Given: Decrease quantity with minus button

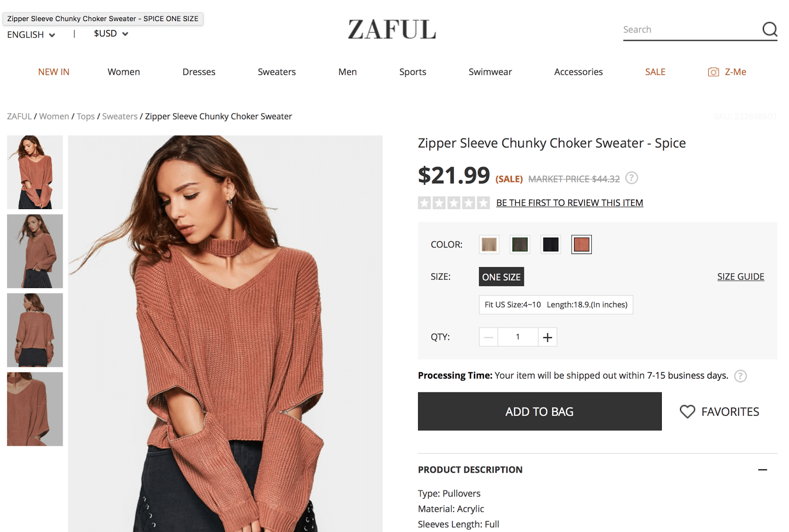Looking at the screenshot, I should 488,337.
